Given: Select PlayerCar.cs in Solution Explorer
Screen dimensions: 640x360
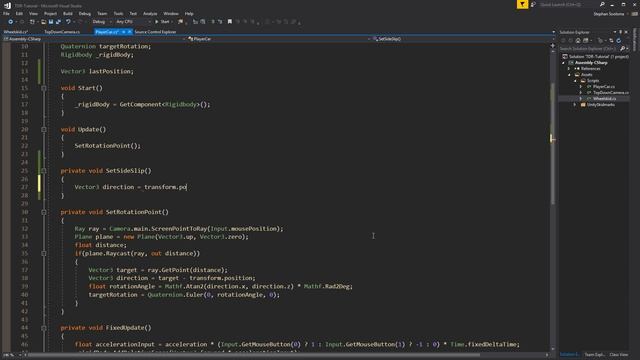Looking at the screenshot, I should tap(604, 87).
